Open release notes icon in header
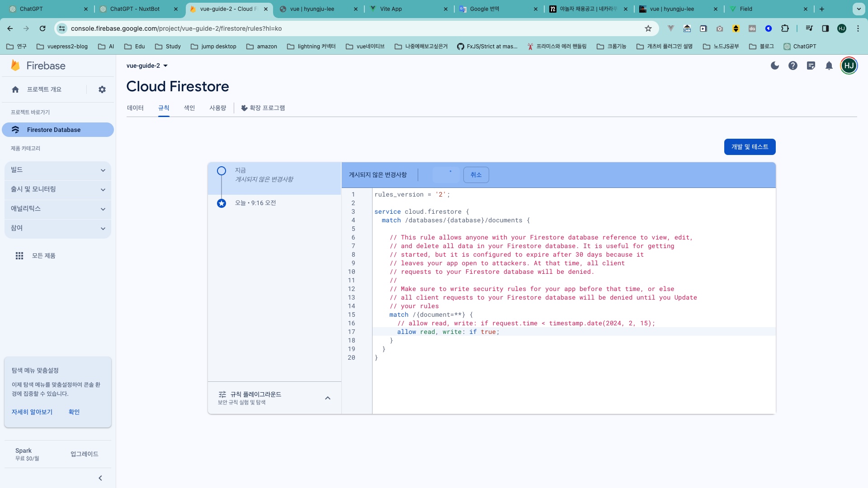 pyautogui.click(x=811, y=66)
